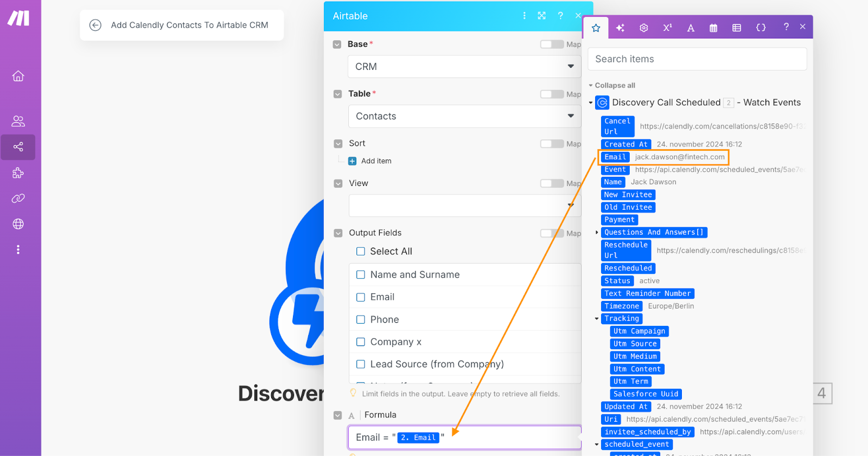The height and width of the screenshot is (456, 868).
Task: Expand the Airtable panel to full screen
Action: coord(541,16)
